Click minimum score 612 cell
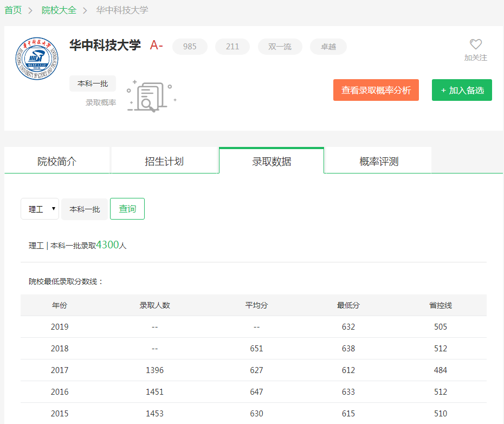504x424 pixels. pos(348,370)
